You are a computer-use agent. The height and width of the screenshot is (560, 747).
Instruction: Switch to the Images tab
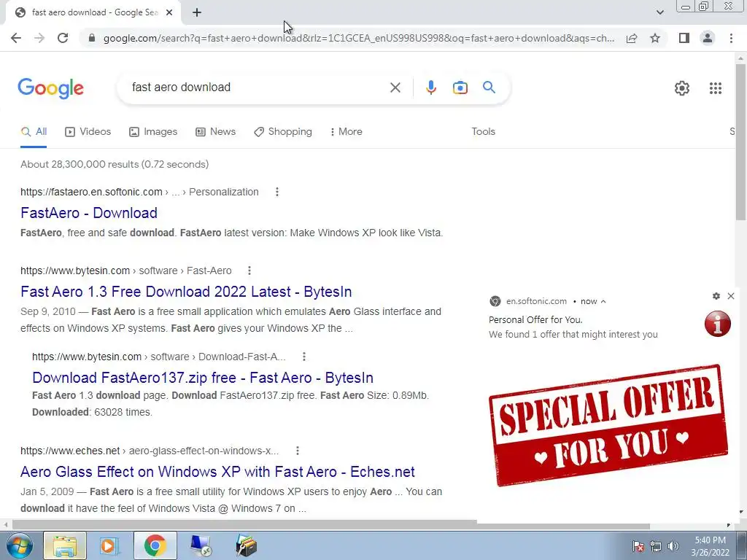pyautogui.click(x=153, y=132)
